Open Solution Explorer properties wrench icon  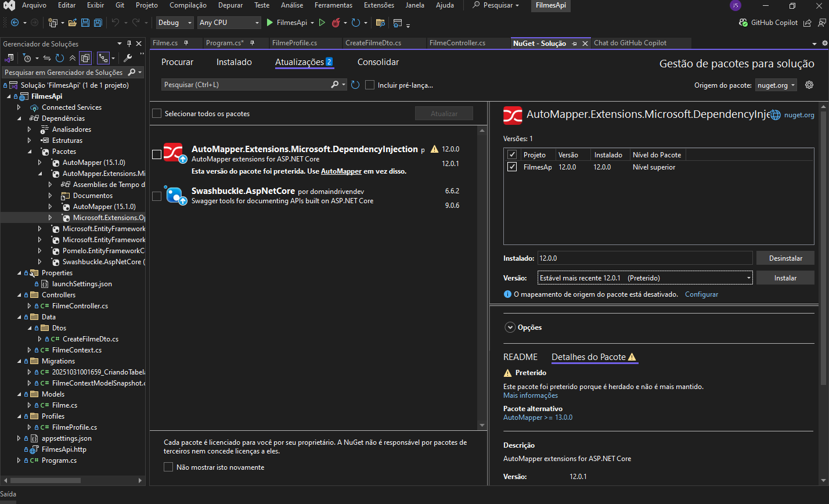128,58
